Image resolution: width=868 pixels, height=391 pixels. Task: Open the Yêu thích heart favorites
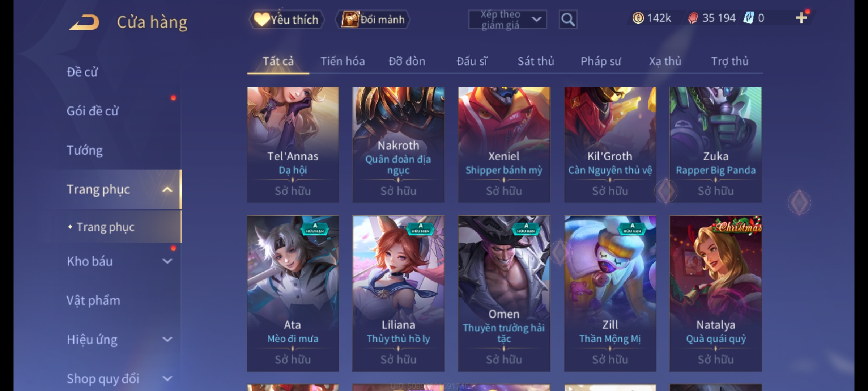[286, 20]
